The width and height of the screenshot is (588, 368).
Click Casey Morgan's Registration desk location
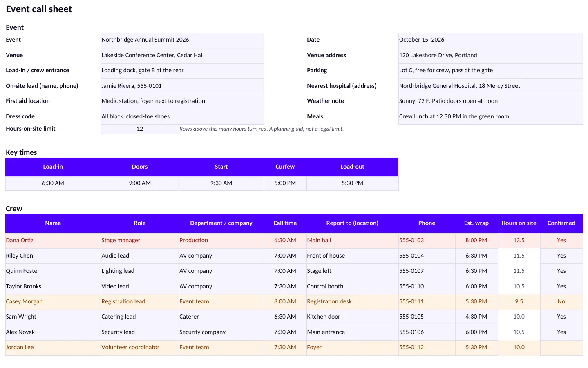pyautogui.click(x=352, y=302)
